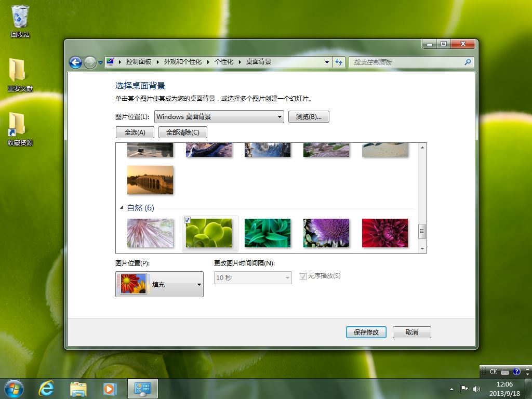The image size is (532, 399).
Task: Select the 个性化 breadcrumb
Action: [224, 62]
